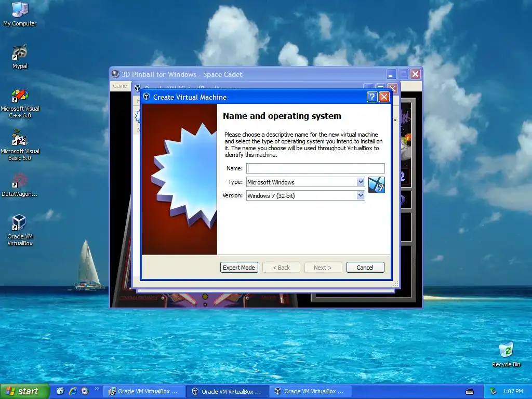Switch to first Oracle VM VirtualBox taskbar button
532x399 pixels.
pyautogui.click(x=143, y=392)
